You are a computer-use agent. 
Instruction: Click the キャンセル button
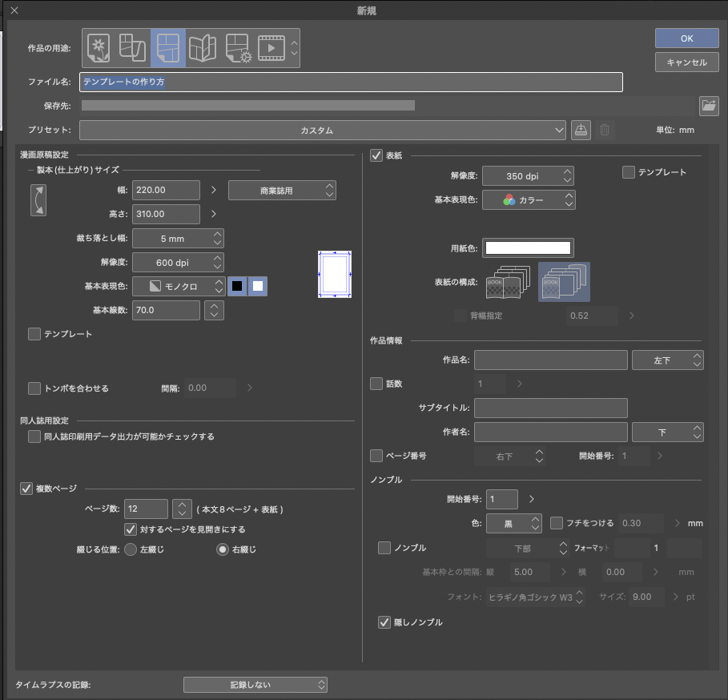[686, 62]
